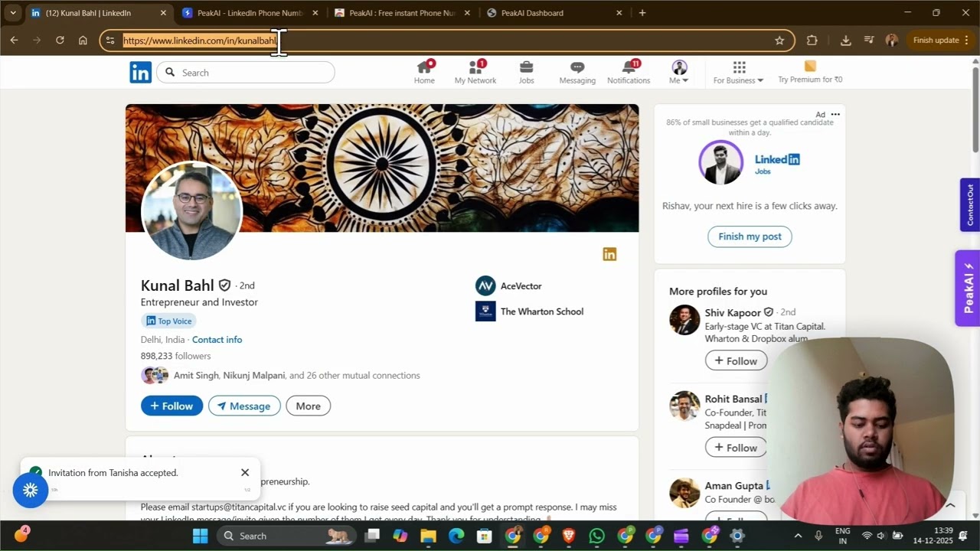Message Kunal Bahl
Viewport: 980px width, 551px height.
click(244, 406)
